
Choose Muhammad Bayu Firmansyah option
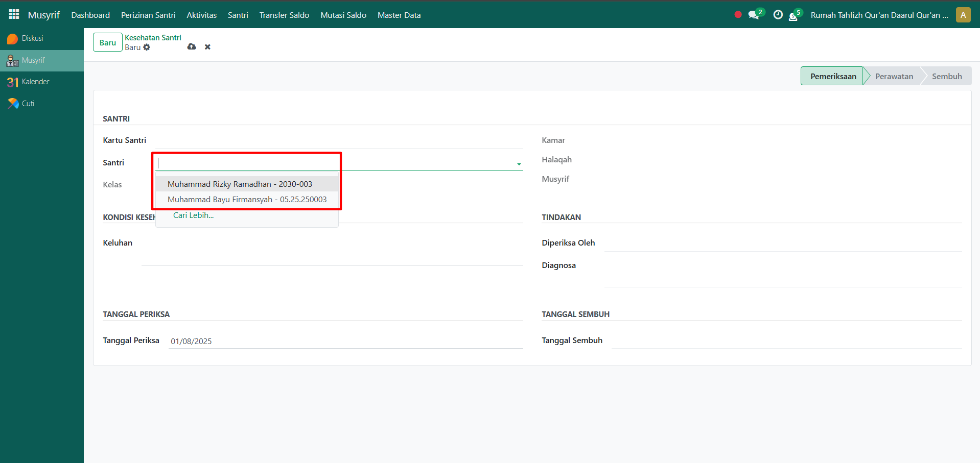(247, 200)
